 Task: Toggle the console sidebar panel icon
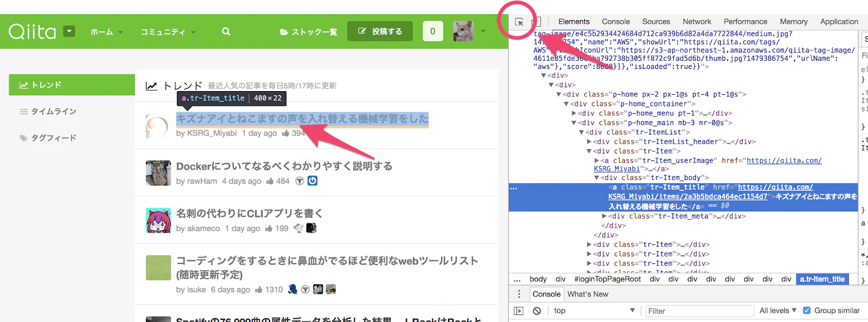point(519,311)
